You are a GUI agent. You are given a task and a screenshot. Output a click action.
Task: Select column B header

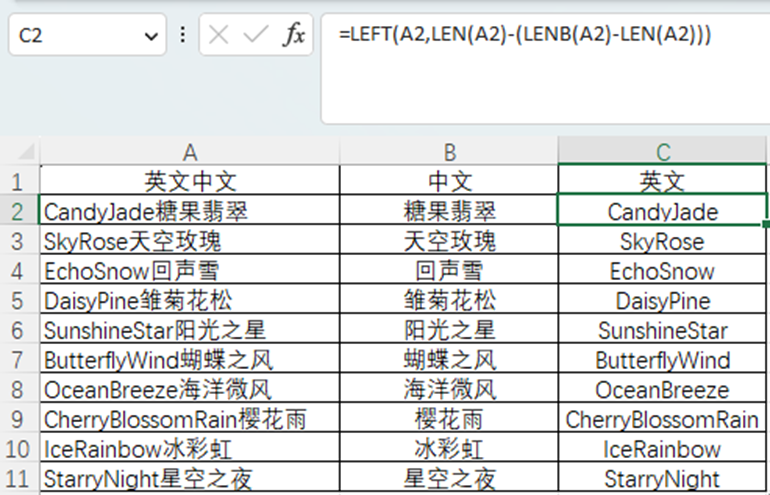449,152
